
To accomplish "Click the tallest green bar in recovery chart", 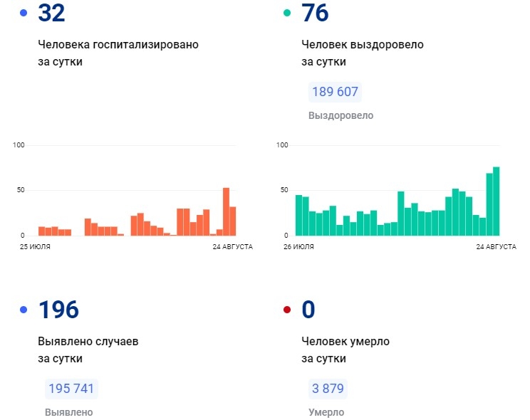I will point(496,201).
